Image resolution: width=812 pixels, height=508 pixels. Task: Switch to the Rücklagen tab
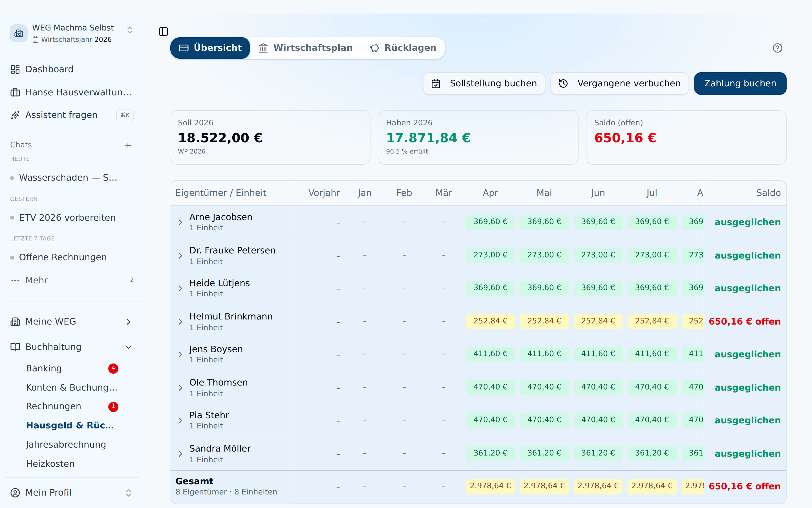pos(403,48)
